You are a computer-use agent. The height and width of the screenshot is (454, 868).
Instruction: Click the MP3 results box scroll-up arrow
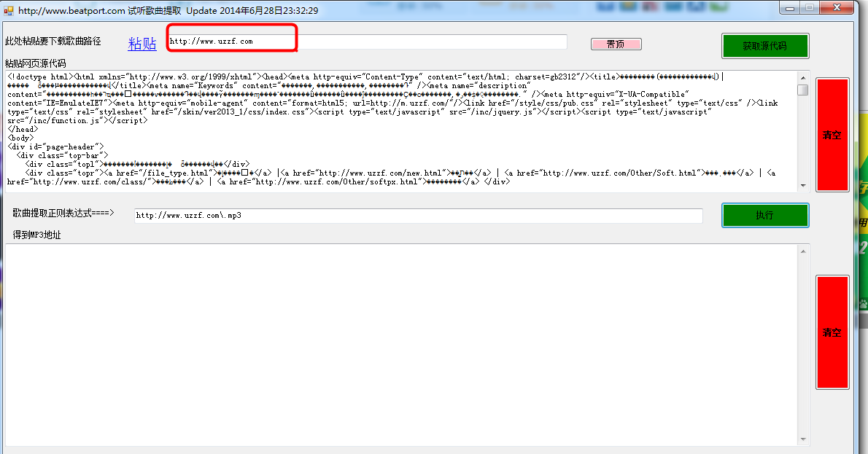pyautogui.click(x=803, y=251)
